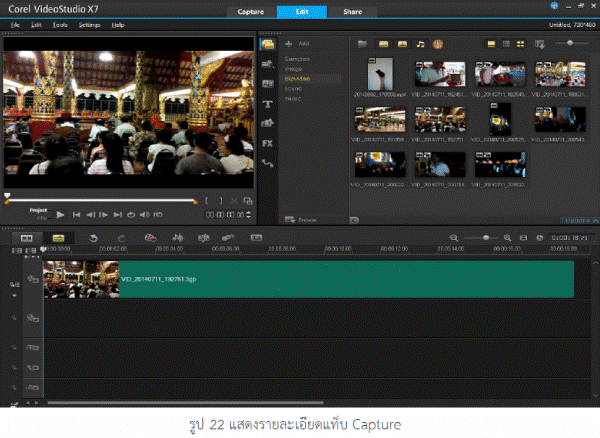The width and height of the screenshot is (600, 438).
Task: Open the Instant Project library icon
Action: pos(267,64)
